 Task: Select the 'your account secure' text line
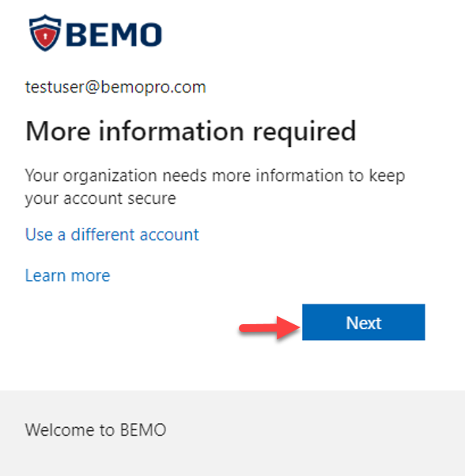100,199
